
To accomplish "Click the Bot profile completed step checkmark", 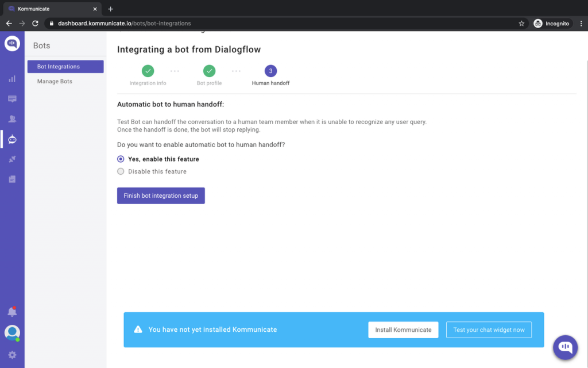I will tap(209, 71).
